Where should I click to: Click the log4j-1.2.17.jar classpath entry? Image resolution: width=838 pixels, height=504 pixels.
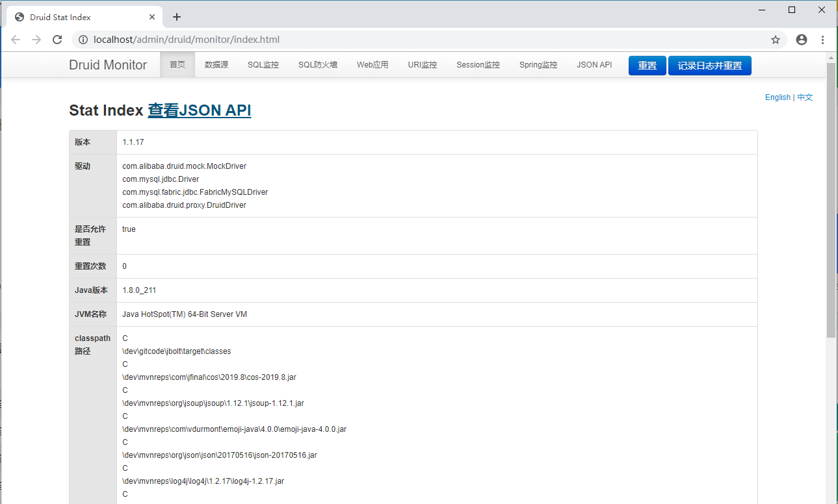click(x=203, y=481)
